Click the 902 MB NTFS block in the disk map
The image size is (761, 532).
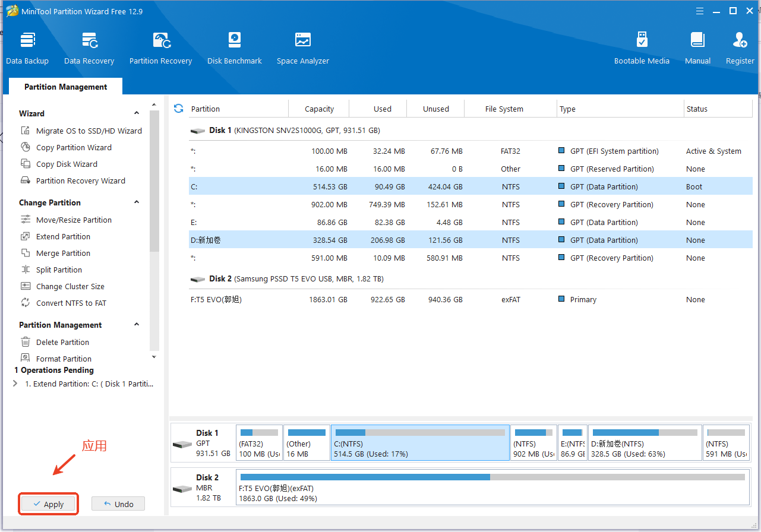coord(534,442)
